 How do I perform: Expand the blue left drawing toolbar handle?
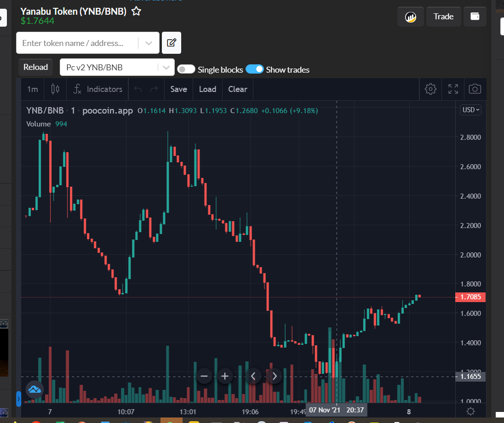pos(19,399)
